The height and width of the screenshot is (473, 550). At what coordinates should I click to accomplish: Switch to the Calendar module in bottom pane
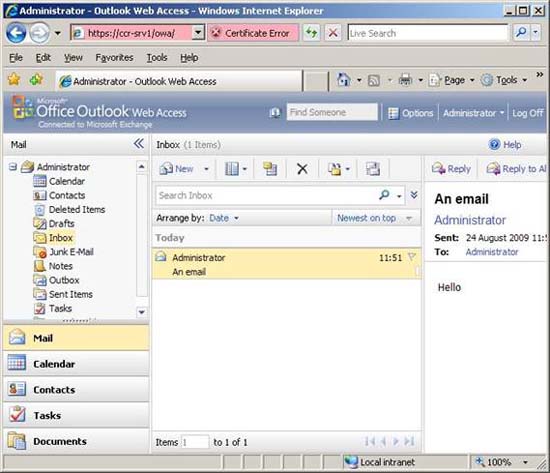(x=76, y=364)
